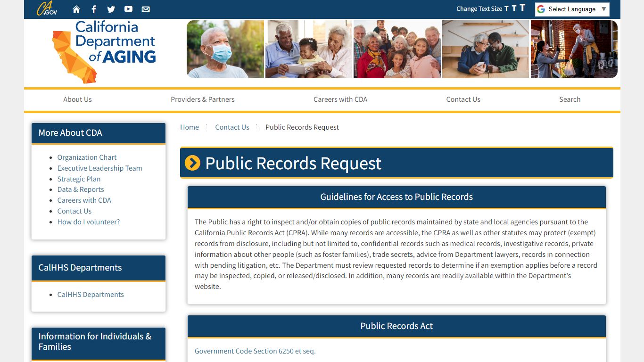644x362 pixels.
Task: Open the CalHHS Departments list link
Action: point(91,295)
